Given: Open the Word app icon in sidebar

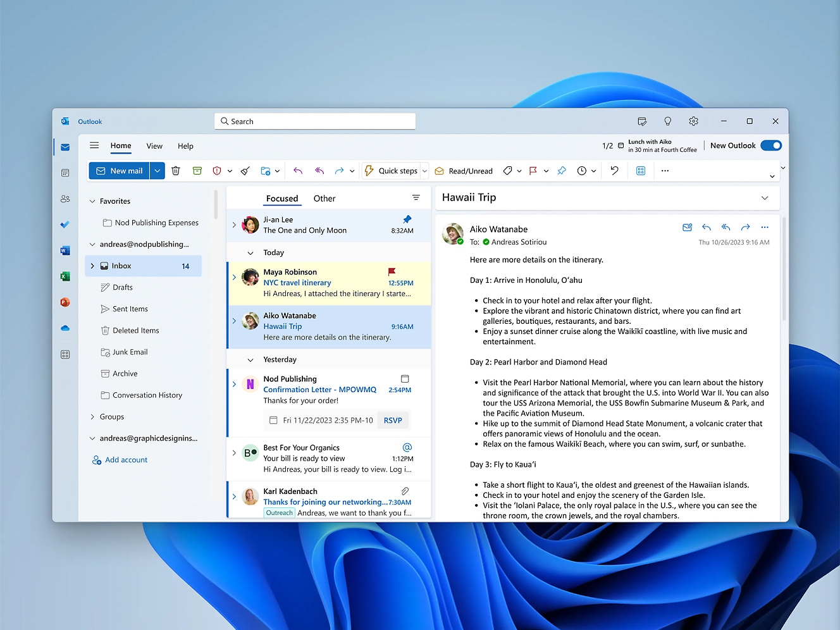Looking at the screenshot, I should click(65, 250).
